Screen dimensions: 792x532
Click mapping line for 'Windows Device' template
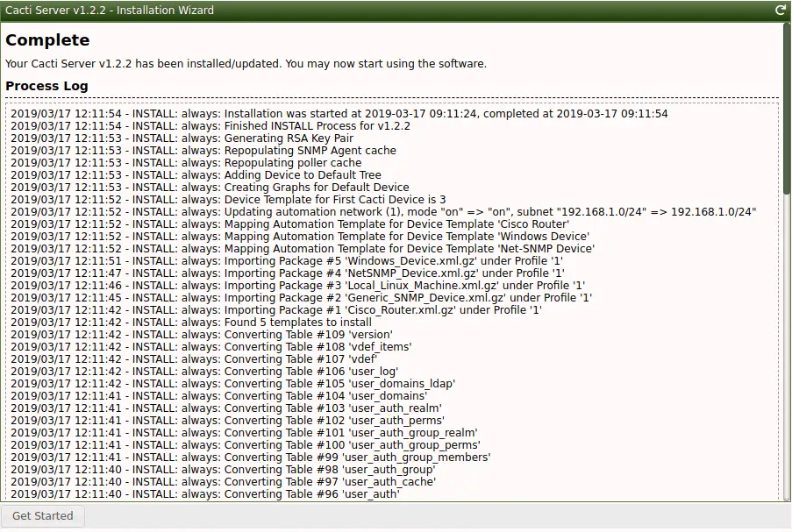tap(300, 237)
